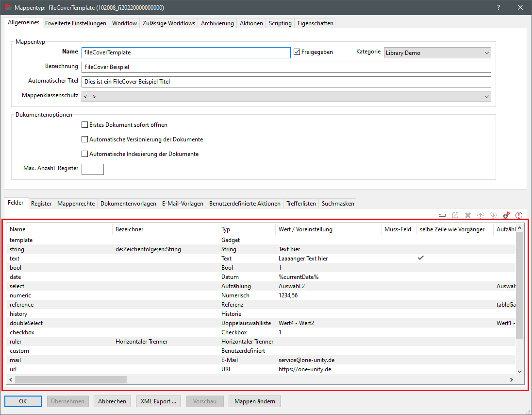Screen dimensions: 532x415
Task: Click the Name input field
Action: coord(186,52)
